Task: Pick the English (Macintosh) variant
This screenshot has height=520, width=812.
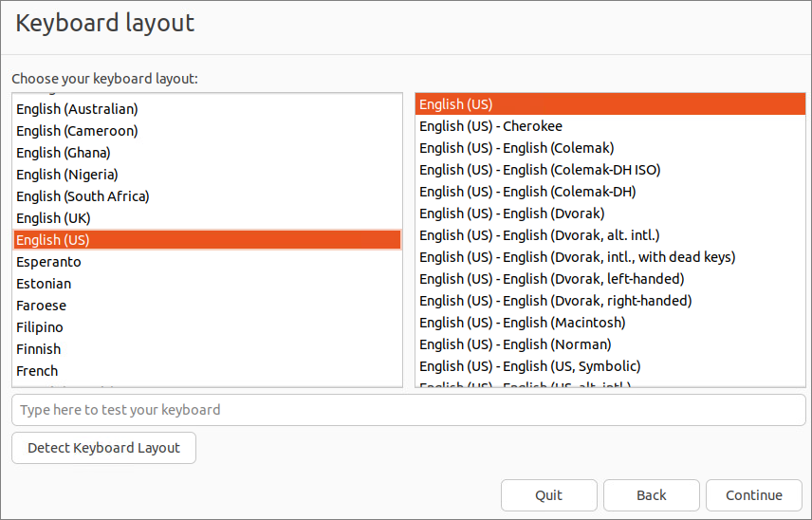Action: (x=522, y=323)
